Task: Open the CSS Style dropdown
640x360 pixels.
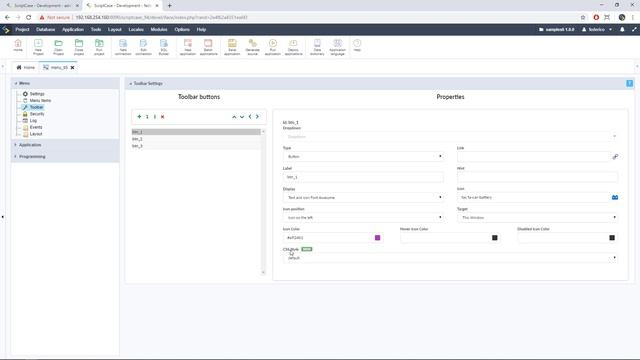Action: click(x=450, y=258)
